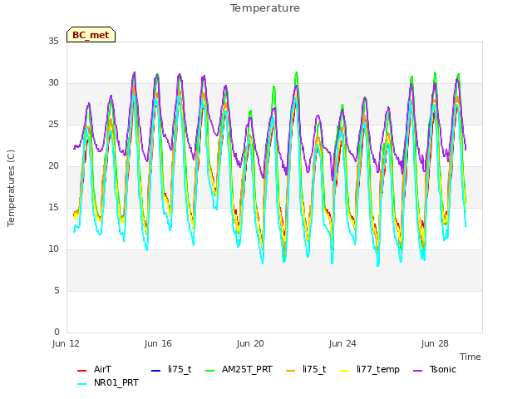The width and height of the screenshot is (532, 399).
Task: Click the 30 y-axis tick label
Action: click(53, 83)
